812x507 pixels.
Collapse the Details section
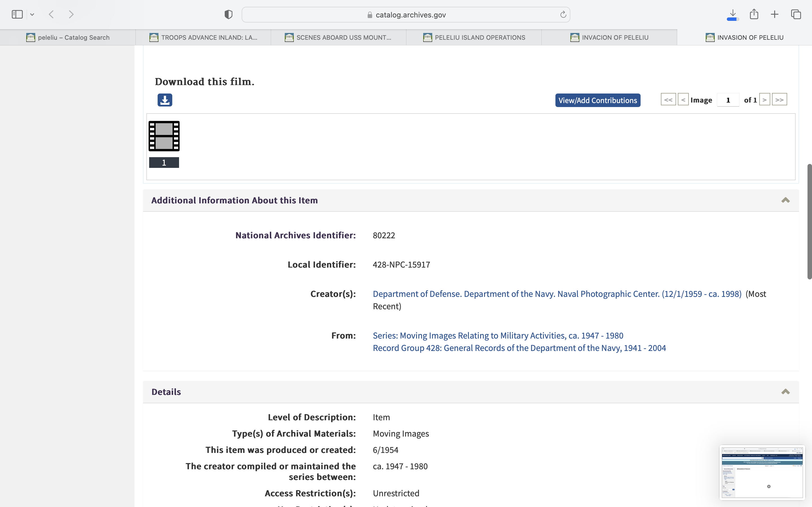point(785,392)
